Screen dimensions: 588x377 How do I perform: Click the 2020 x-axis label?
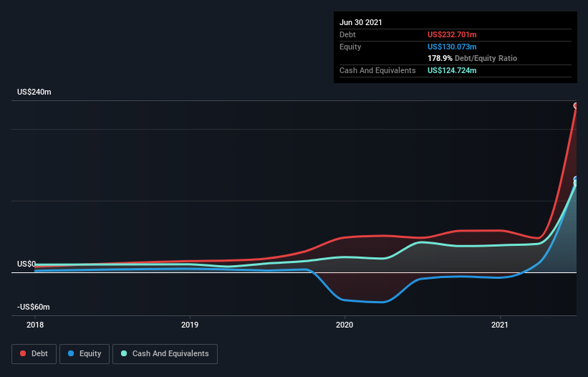pyautogui.click(x=344, y=325)
